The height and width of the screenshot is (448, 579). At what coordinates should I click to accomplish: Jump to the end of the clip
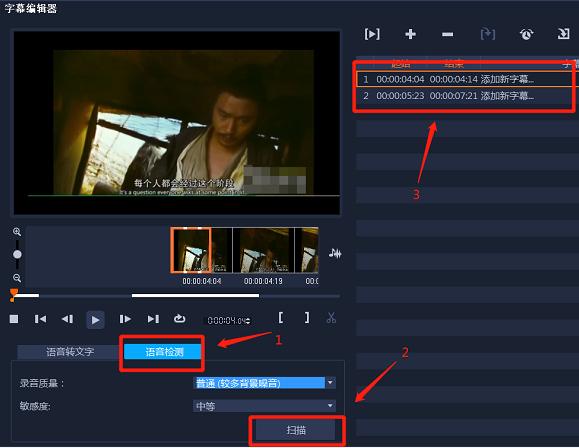pos(153,319)
